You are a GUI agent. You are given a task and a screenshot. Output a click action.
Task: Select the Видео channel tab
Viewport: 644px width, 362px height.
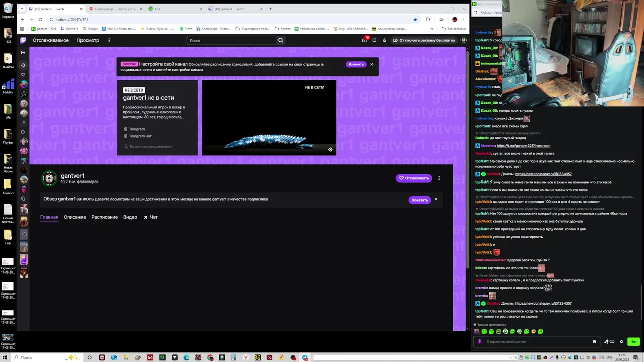tap(130, 217)
